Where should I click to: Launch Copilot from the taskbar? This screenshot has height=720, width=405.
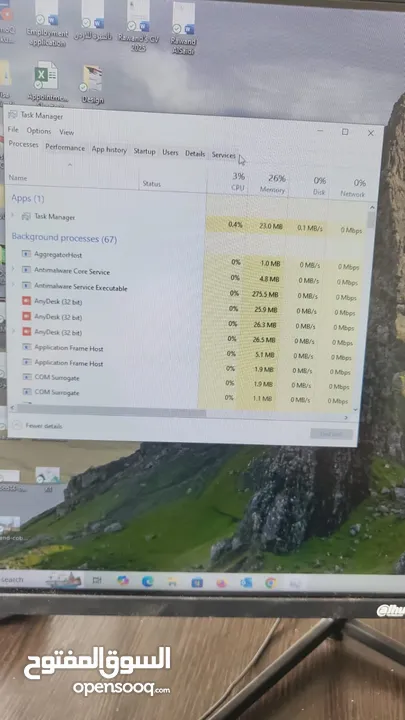123,581
